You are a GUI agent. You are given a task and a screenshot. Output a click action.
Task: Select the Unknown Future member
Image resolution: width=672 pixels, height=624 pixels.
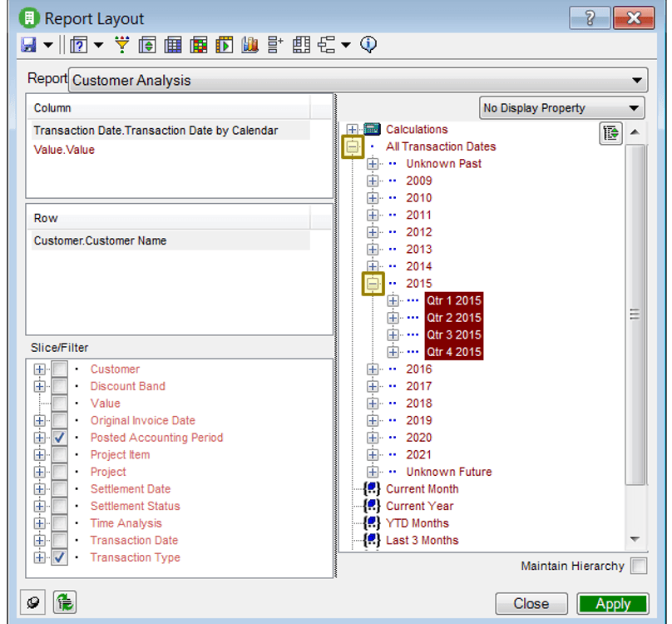click(x=449, y=472)
